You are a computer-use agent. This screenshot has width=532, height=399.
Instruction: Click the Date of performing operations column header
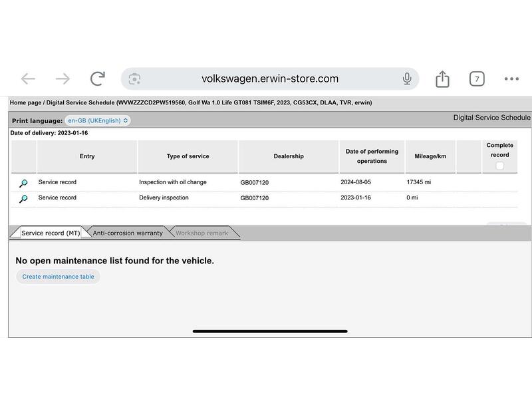tap(372, 156)
